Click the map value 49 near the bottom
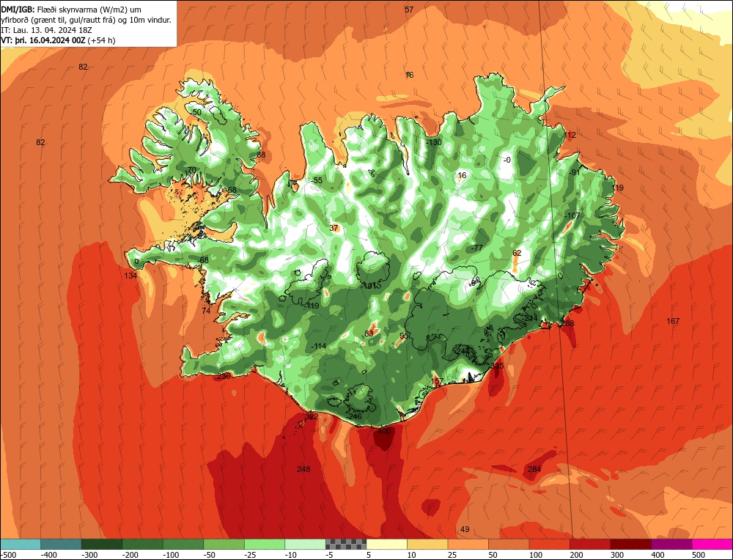The width and height of the screenshot is (733, 560). coord(465,529)
